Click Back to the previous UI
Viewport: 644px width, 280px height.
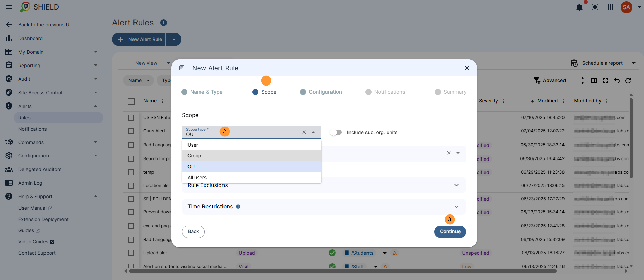coord(44,25)
